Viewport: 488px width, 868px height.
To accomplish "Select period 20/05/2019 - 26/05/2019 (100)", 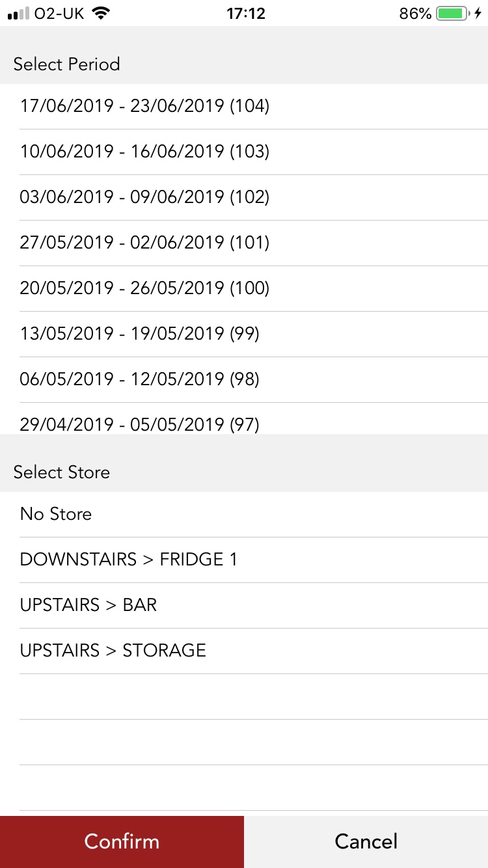I will [x=144, y=288].
